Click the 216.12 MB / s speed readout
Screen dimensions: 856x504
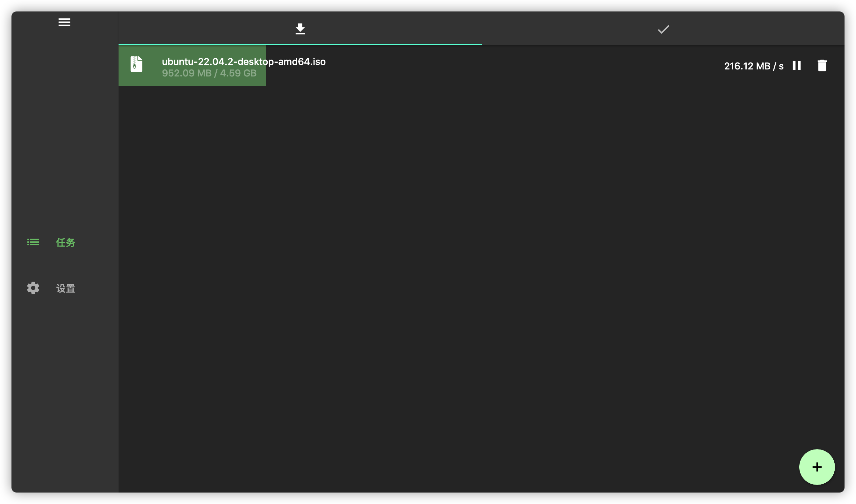click(x=753, y=66)
